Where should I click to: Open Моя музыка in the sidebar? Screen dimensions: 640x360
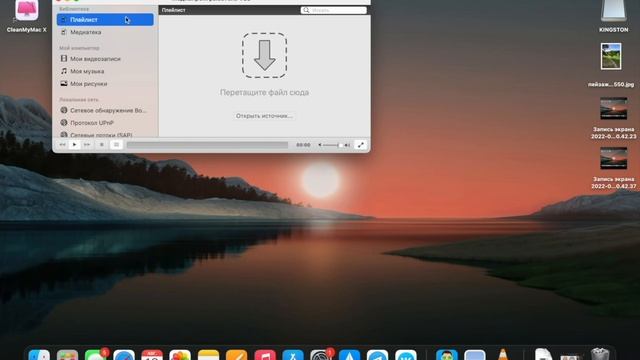[87, 71]
